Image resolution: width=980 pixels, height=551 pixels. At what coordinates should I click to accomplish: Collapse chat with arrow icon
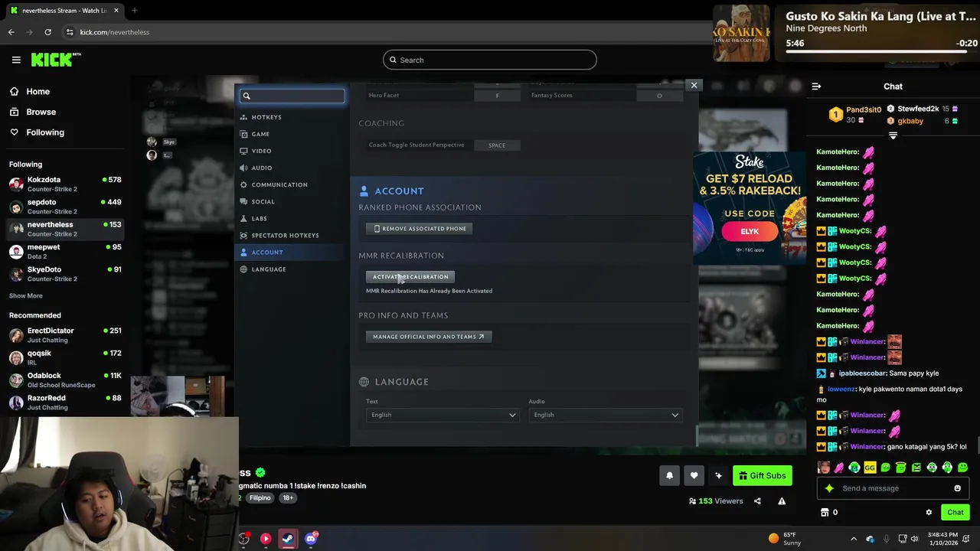tap(816, 86)
